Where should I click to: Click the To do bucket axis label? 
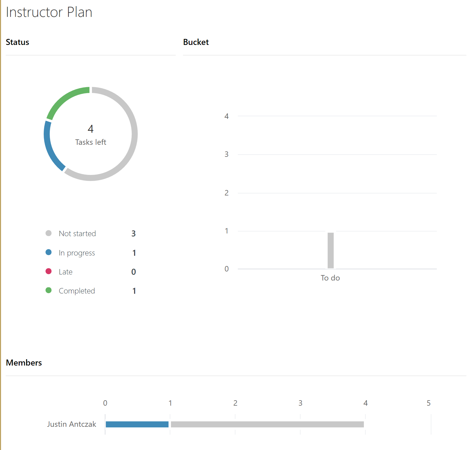[330, 278]
